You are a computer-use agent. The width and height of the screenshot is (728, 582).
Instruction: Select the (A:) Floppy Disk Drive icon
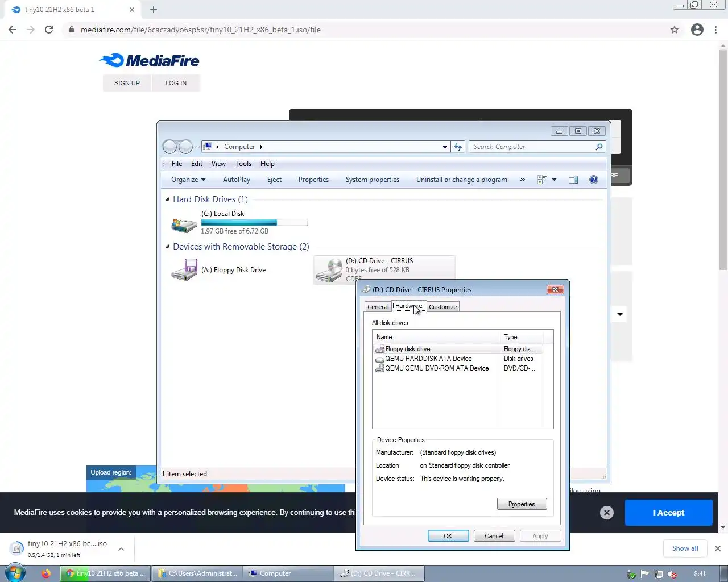pos(184,270)
